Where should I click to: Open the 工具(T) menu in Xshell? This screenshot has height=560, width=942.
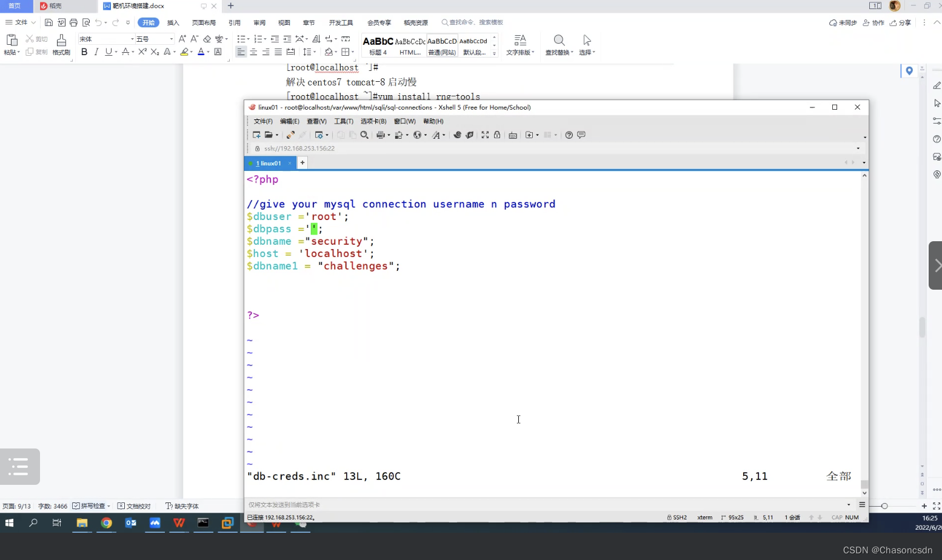coord(343,121)
